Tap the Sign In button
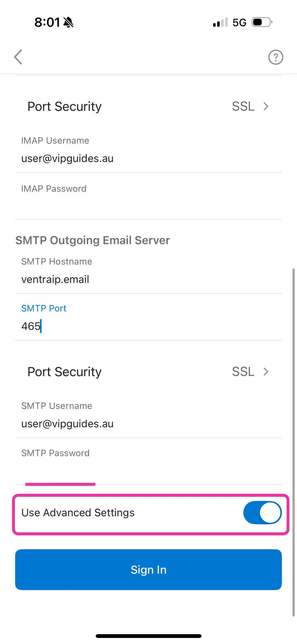Screen dimensions: 297x644 pos(148,569)
